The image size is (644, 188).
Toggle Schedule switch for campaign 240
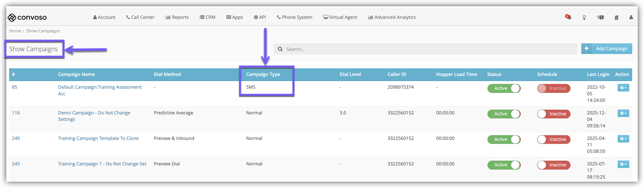tap(554, 139)
